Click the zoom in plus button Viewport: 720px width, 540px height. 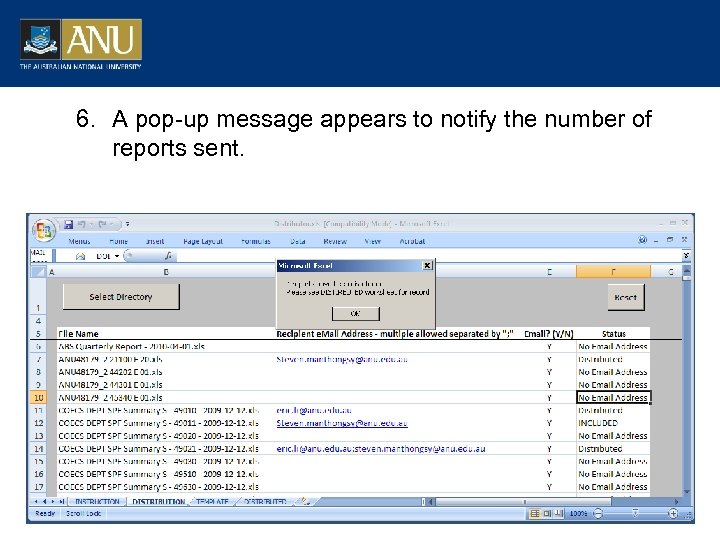click(x=673, y=513)
